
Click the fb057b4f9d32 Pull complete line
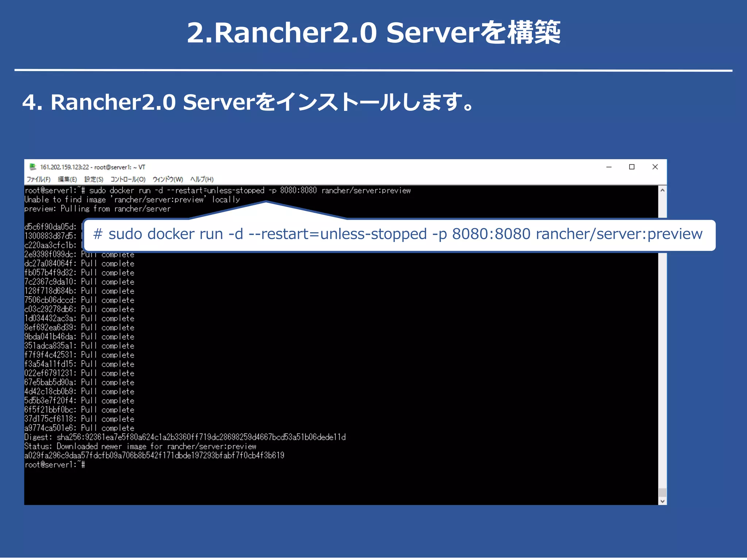click(x=79, y=273)
